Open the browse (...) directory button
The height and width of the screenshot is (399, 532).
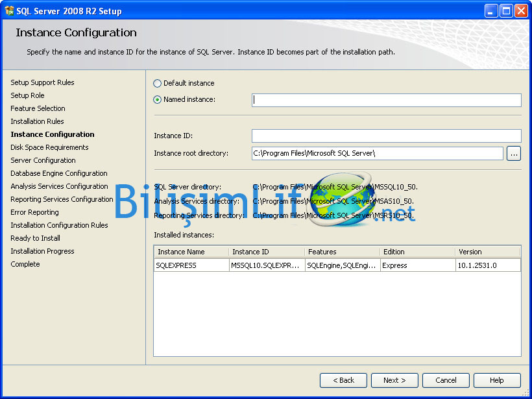tap(514, 154)
